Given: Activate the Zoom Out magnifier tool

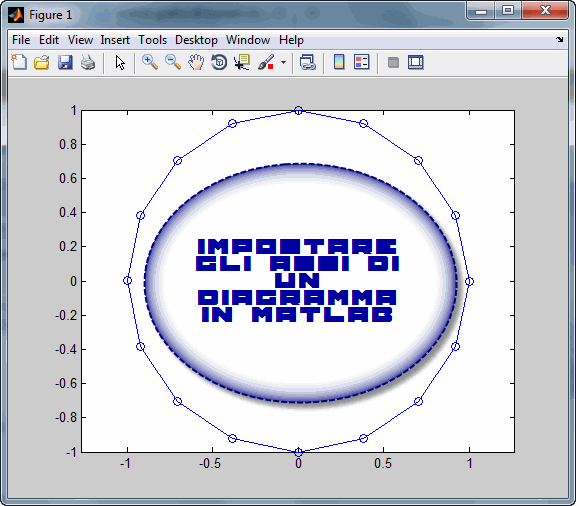Looking at the screenshot, I should 173,62.
